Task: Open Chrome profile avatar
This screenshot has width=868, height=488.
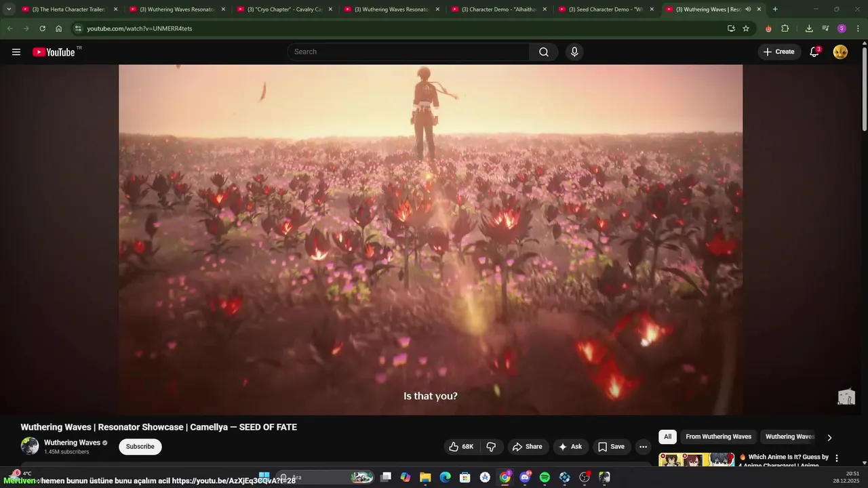Action: pyautogui.click(x=842, y=28)
